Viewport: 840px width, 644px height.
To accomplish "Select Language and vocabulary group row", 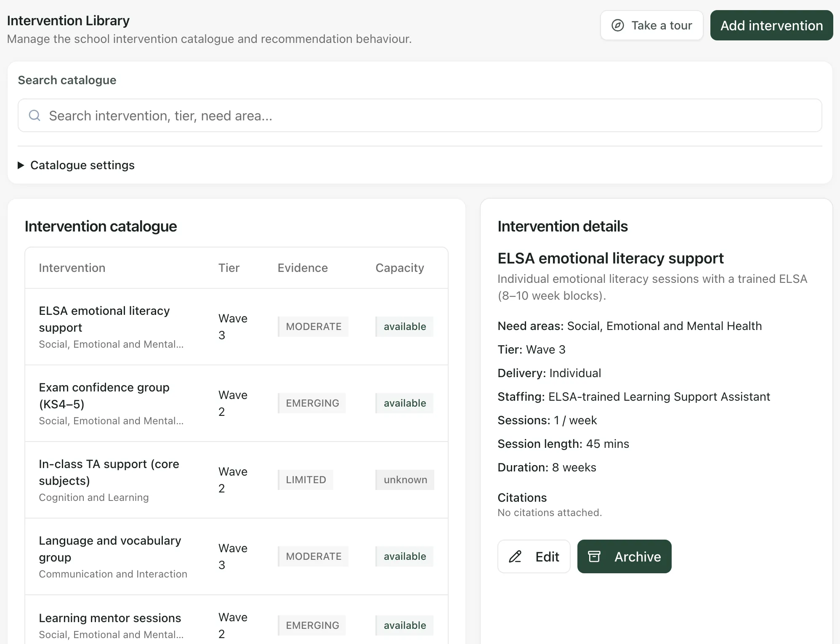I will (237, 556).
